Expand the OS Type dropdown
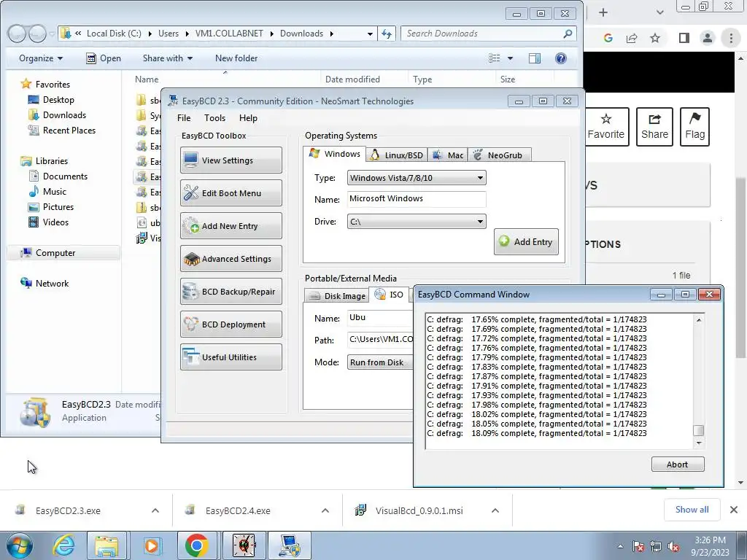Image resolution: width=747 pixels, height=560 pixels. [x=417, y=178]
